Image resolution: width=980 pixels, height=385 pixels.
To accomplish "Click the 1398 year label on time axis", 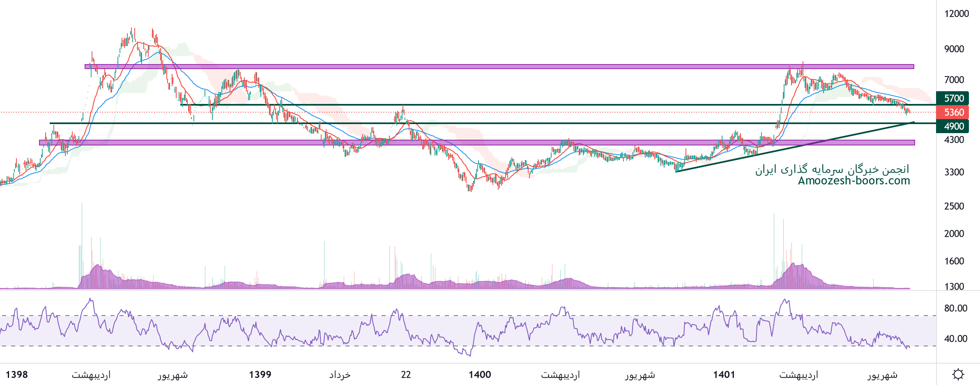I will tap(17, 374).
